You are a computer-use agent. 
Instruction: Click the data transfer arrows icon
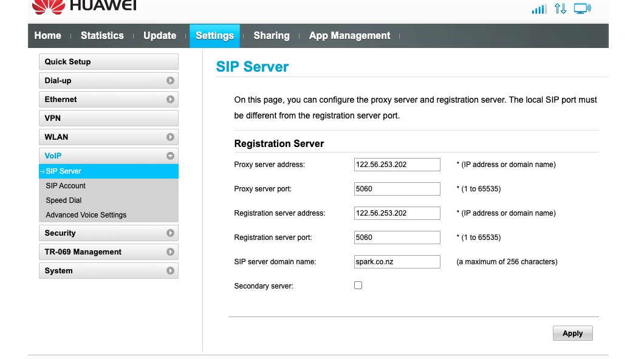[560, 9]
